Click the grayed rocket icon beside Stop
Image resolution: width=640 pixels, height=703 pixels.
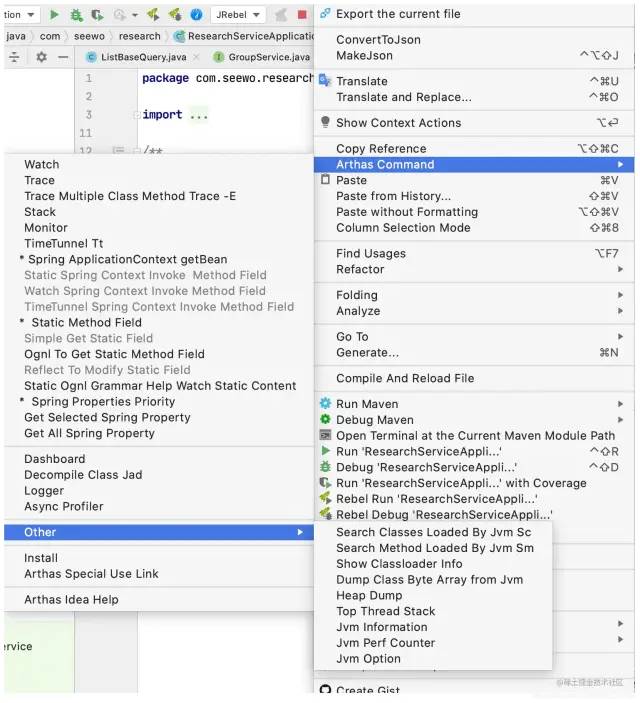tap(281, 15)
